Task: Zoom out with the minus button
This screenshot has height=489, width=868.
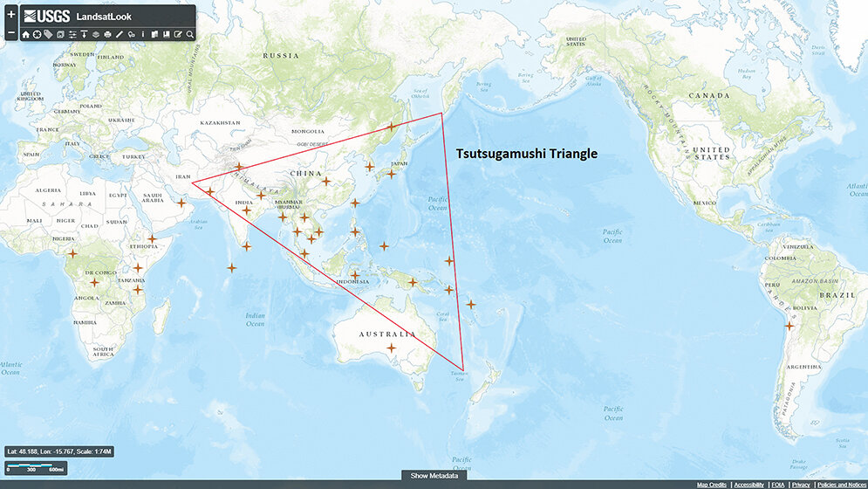Action: [11, 32]
